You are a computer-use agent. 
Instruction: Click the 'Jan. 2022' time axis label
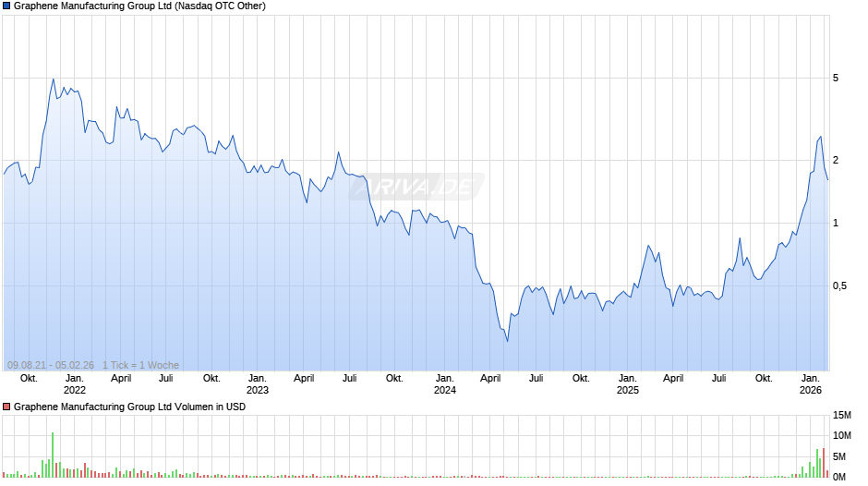(75, 384)
